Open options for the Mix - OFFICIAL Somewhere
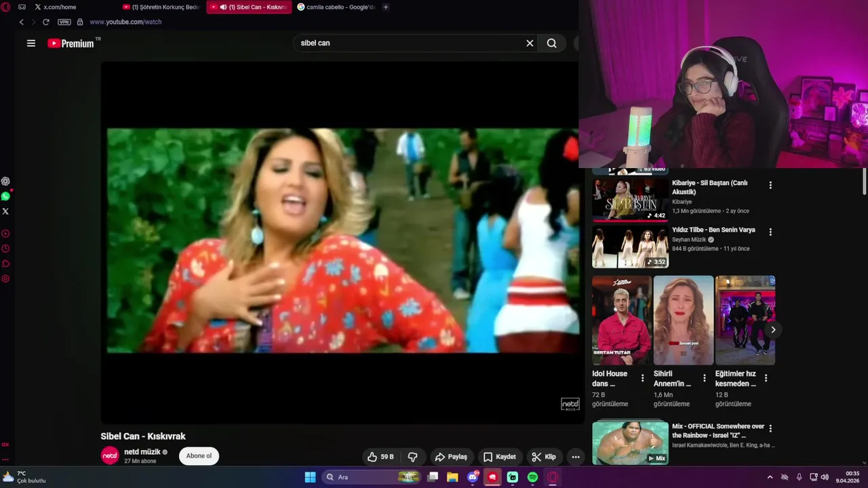868x488 pixels. pyautogui.click(x=770, y=428)
